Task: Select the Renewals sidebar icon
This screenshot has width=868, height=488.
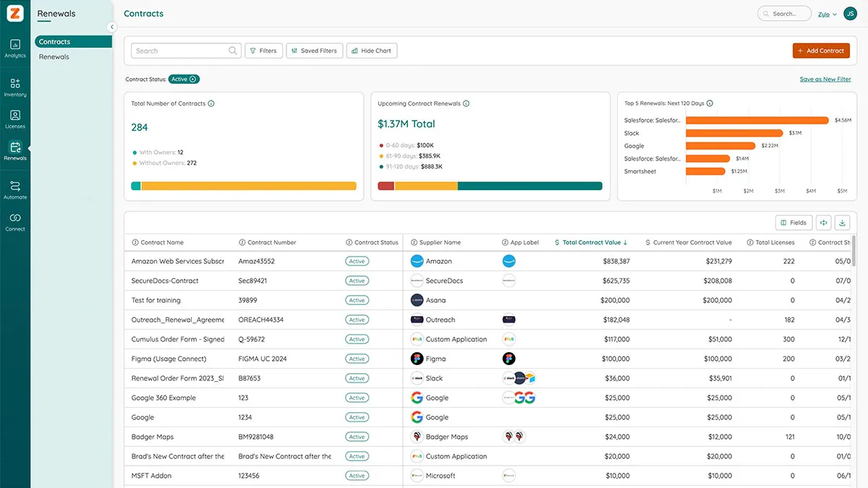Action: point(15,150)
